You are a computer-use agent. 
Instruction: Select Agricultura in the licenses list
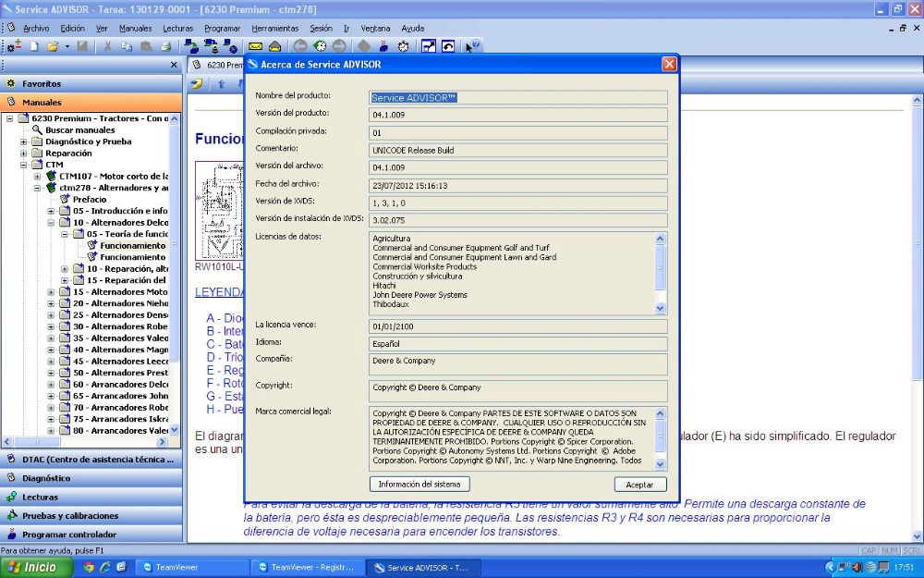(391, 239)
